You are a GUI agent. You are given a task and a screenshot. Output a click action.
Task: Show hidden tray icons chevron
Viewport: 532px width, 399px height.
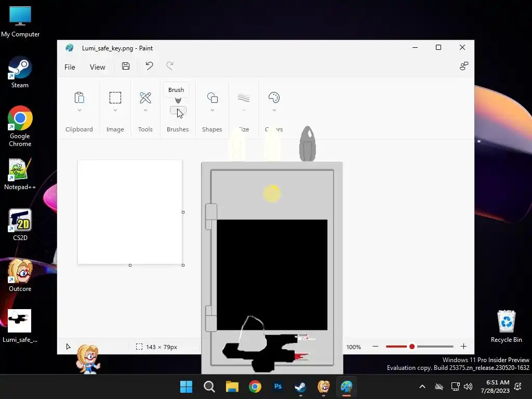click(422, 387)
